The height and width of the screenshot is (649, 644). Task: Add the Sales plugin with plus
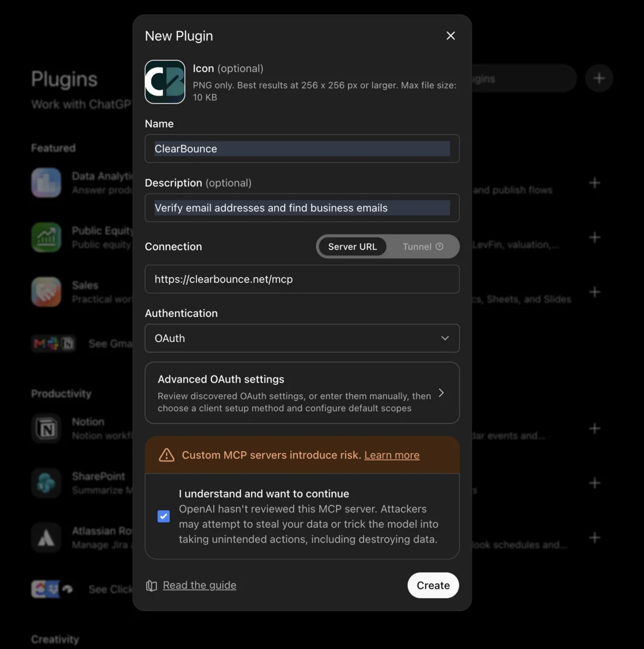tap(594, 292)
